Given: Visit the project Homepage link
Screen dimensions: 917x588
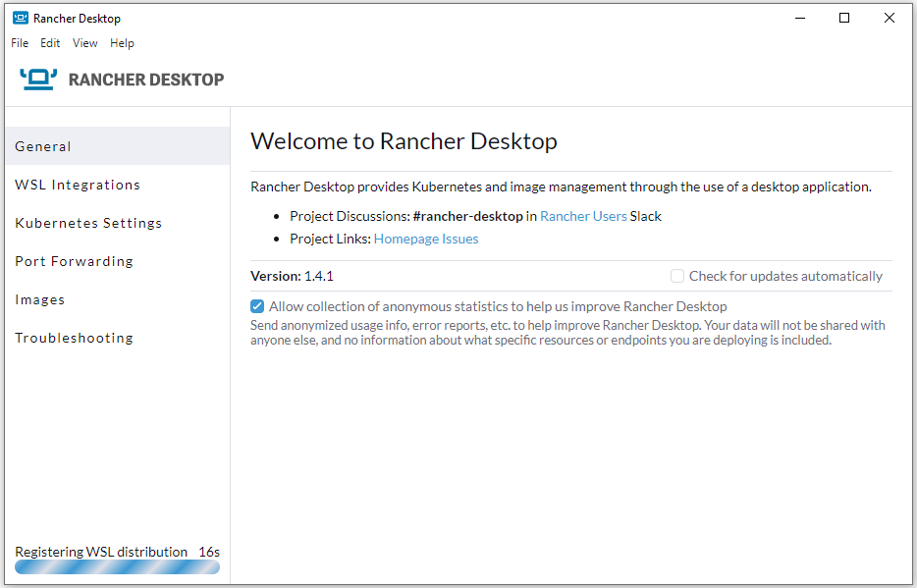Looking at the screenshot, I should pyautogui.click(x=405, y=239).
